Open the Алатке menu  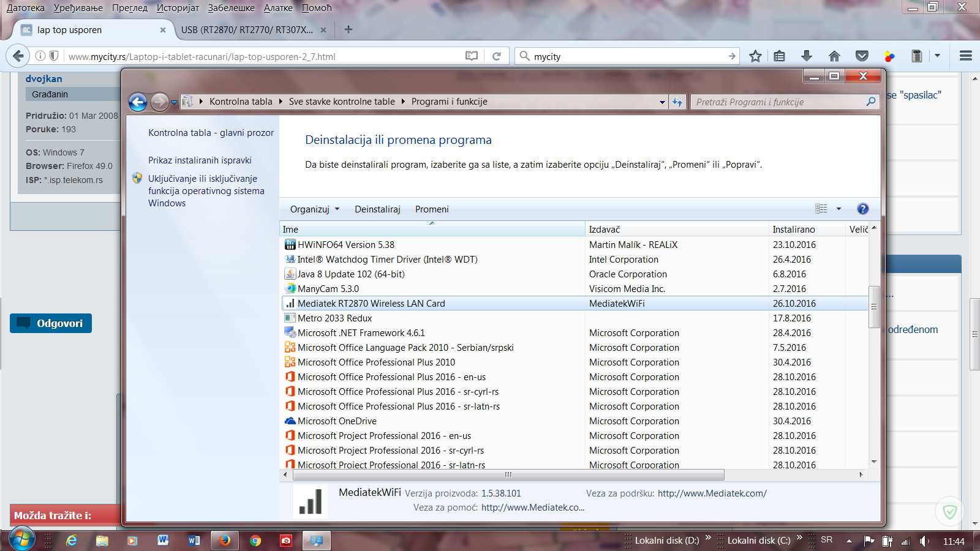[278, 8]
